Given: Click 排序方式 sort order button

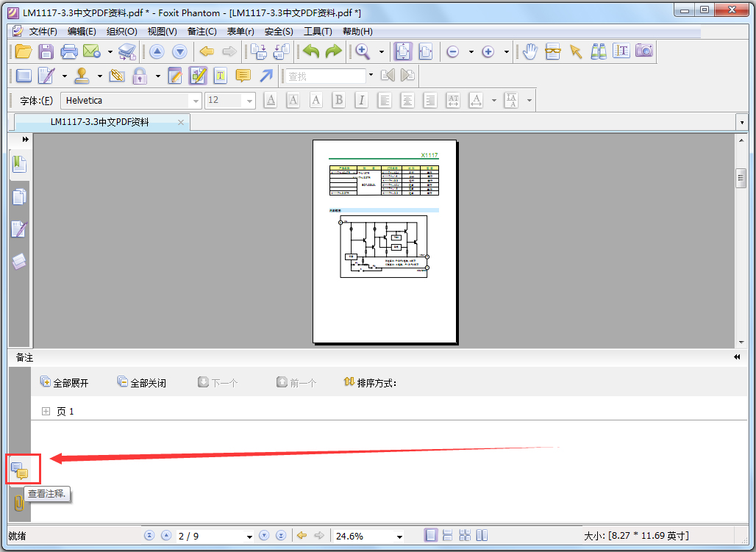Looking at the screenshot, I should [x=370, y=382].
